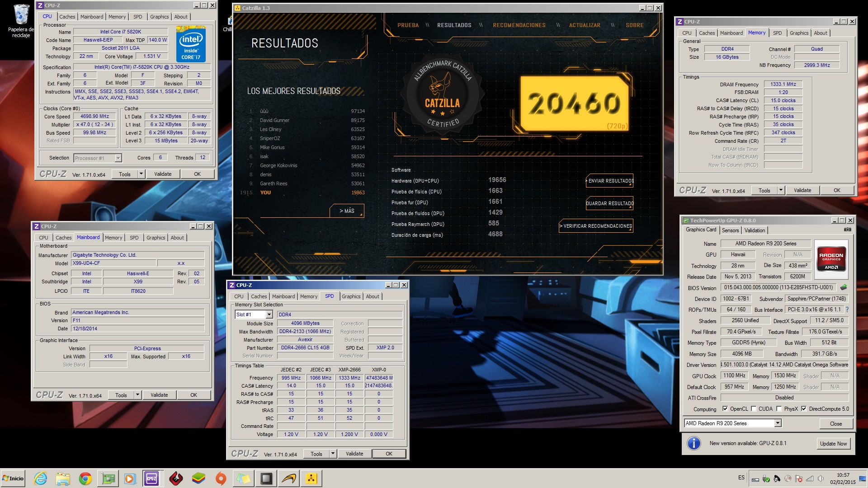Click the taskbar clock showing 10:57
868x488 pixels.
tap(843, 479)
